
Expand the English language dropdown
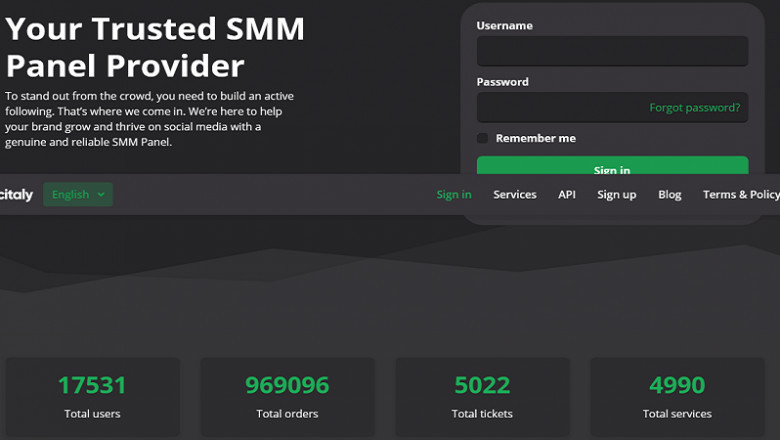point(78,195)
